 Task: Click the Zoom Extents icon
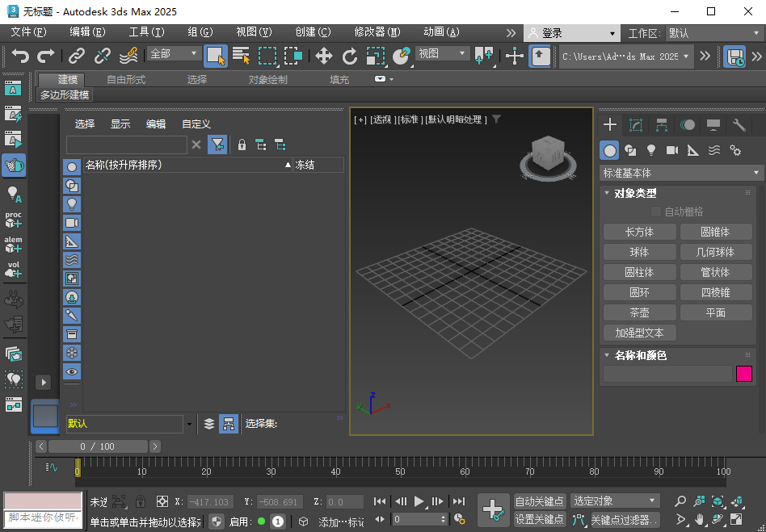[718, 501]
